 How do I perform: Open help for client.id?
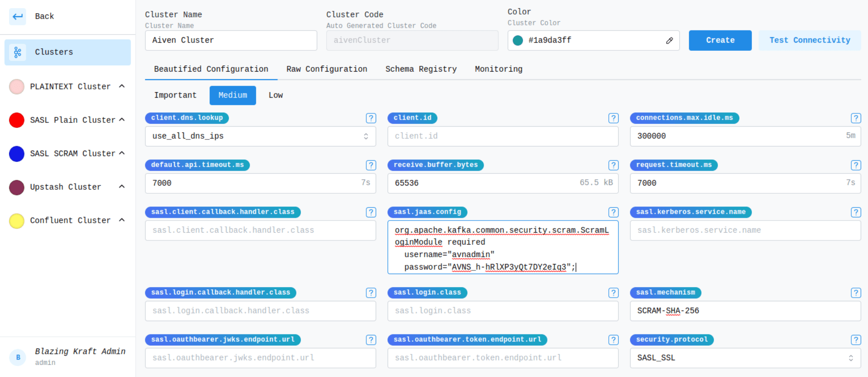[x=613, y=118]
